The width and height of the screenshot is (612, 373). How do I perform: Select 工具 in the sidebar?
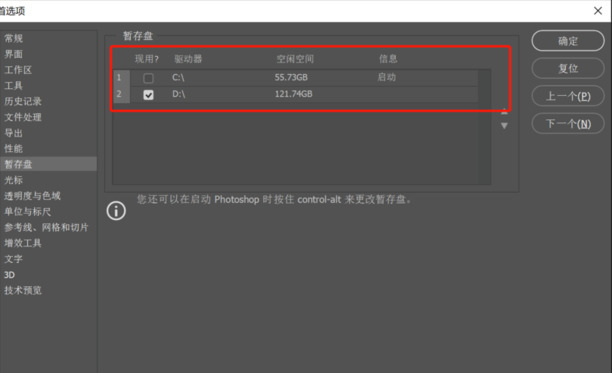[14, 85]
